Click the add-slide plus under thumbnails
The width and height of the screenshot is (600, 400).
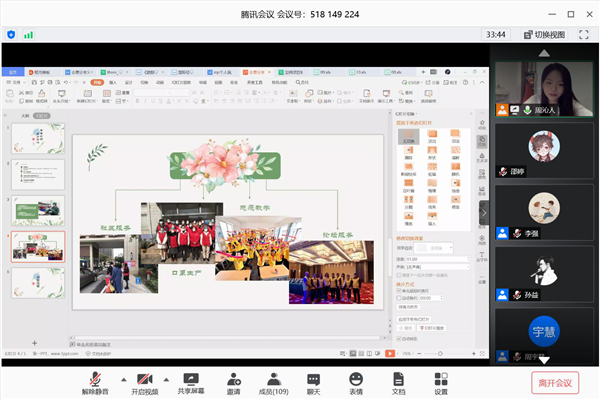coord(34,343)
